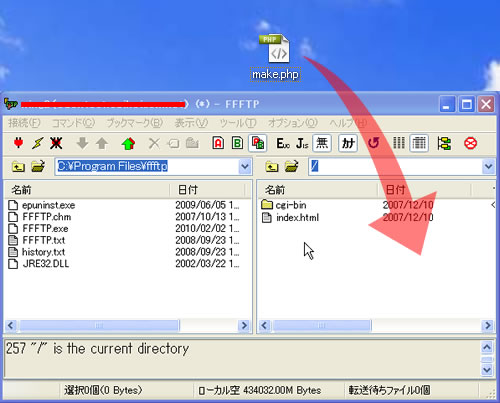500x403 pixels.
Task: Click status text 転送待ちファイル0個
Action: click(389, 390)
